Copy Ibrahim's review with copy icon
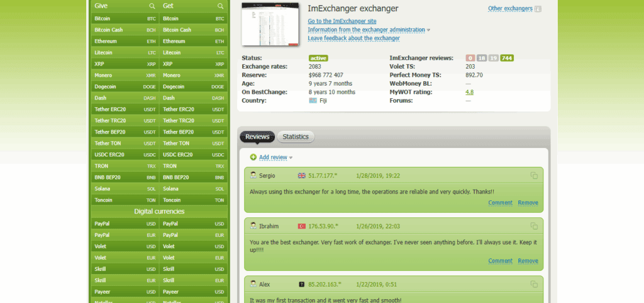The width and height of the screenshot is (644, 303). [534, 226]
